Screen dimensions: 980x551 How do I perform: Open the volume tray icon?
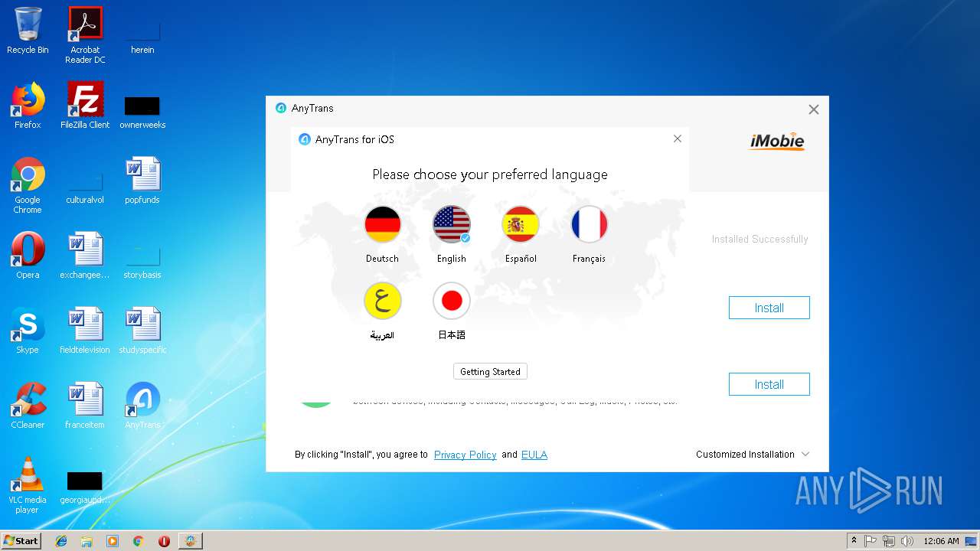907,541
